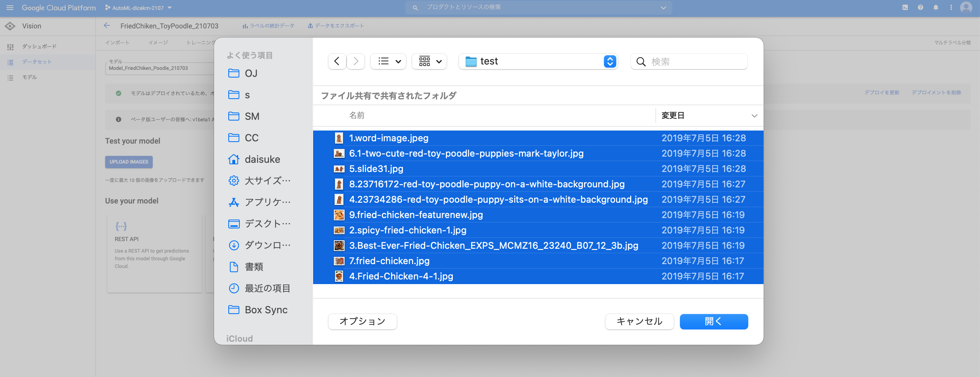Open the test folder location popup
The image size is (980, 377).
tap(538, 61)
